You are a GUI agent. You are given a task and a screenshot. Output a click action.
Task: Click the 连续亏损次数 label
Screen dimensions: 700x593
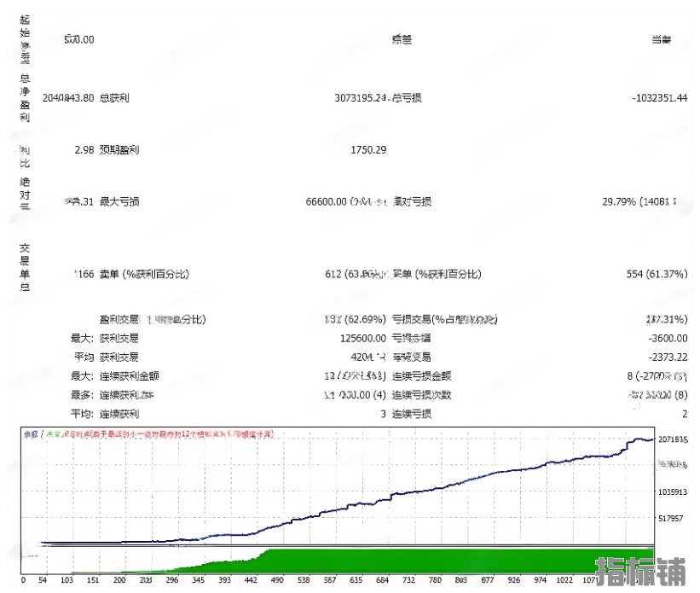click(x=421, y=395)
